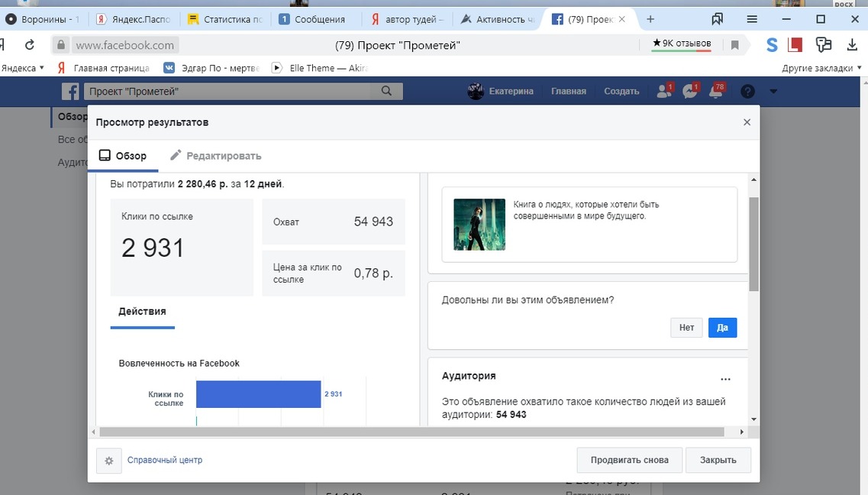Switch to the автор тудей browser tab

407,19
